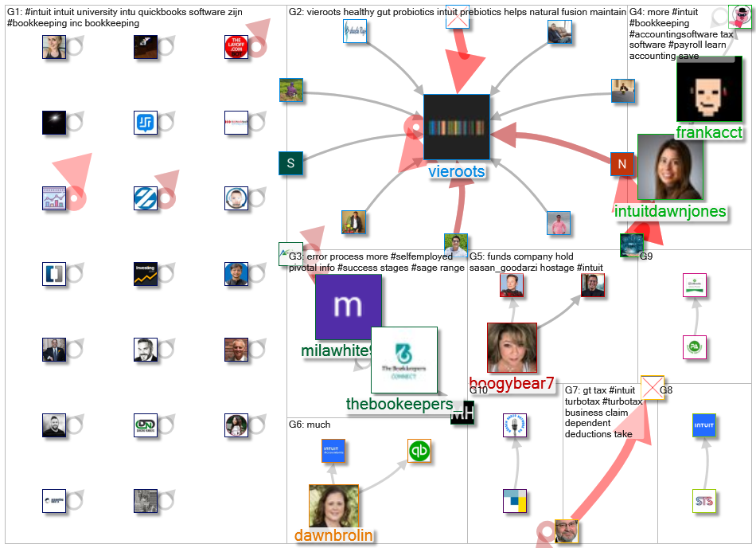Select the bracket logo node in G1
The width and height of the screenshot is (756, 548).
pos(54,274)
